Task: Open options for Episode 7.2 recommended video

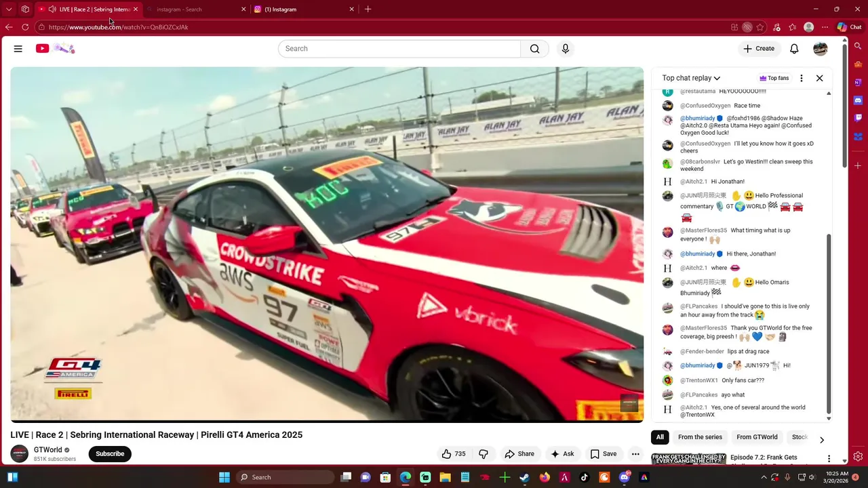Action: (829, 459)
